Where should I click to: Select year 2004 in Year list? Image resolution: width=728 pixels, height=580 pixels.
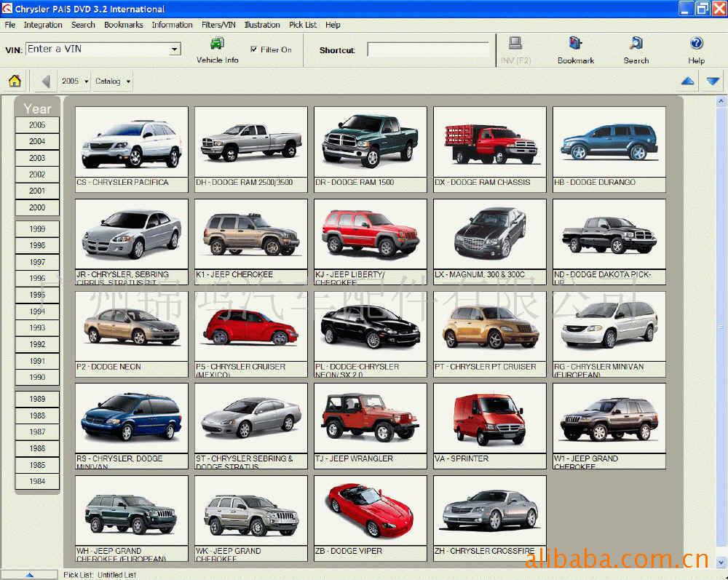coord(37,141)
